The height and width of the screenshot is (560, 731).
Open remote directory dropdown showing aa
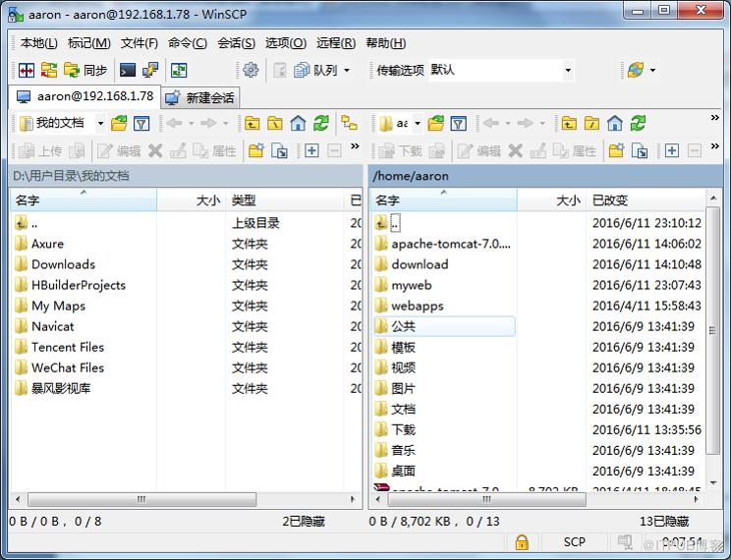[400, 124]
